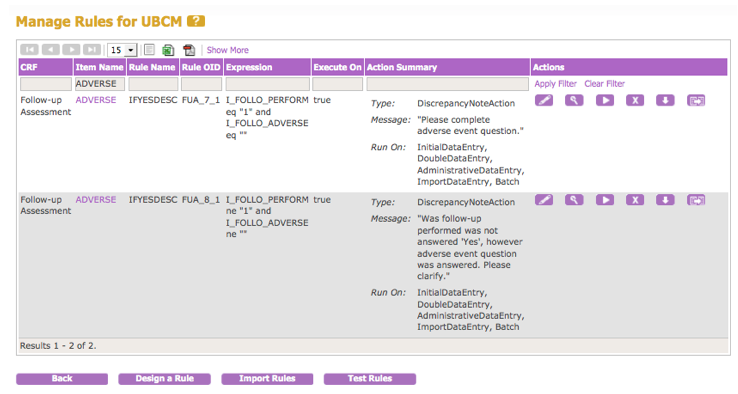Focus the Item Name filter containing ADVERSE

[x=100, y=84]
